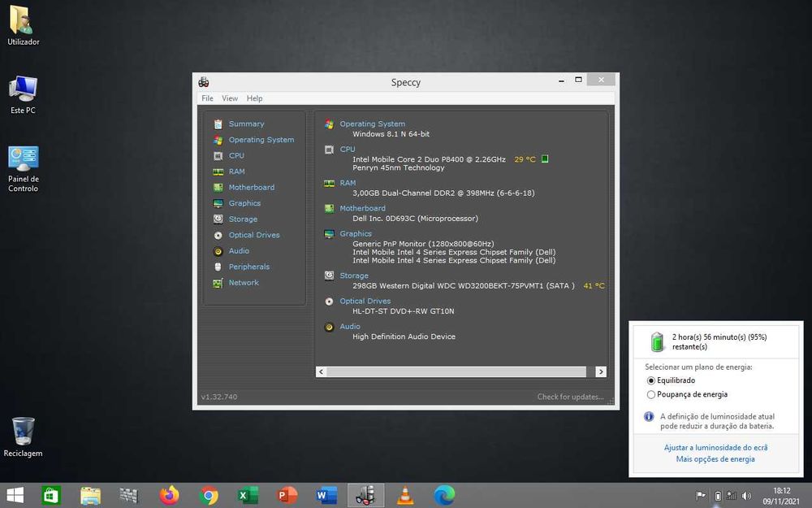
Task: Click the Motherboard icon in sidebar
Action: point(218,188)
